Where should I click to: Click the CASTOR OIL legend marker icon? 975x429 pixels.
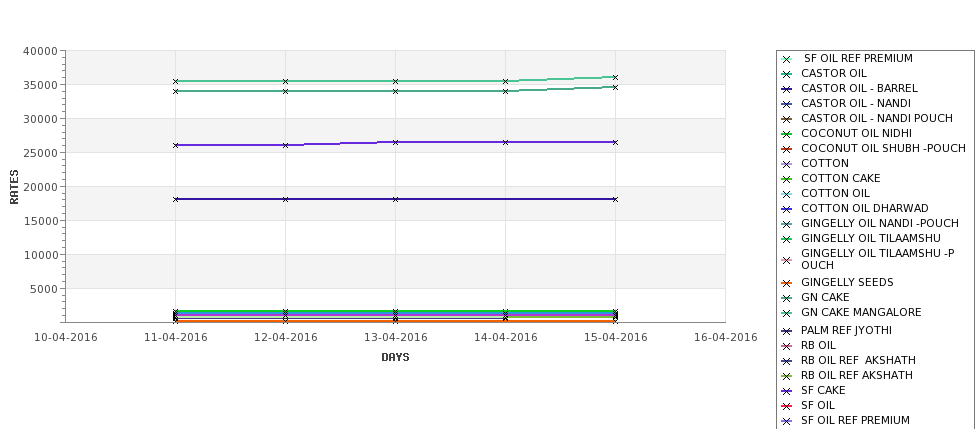pyautogui.click(x=787, y=74)
